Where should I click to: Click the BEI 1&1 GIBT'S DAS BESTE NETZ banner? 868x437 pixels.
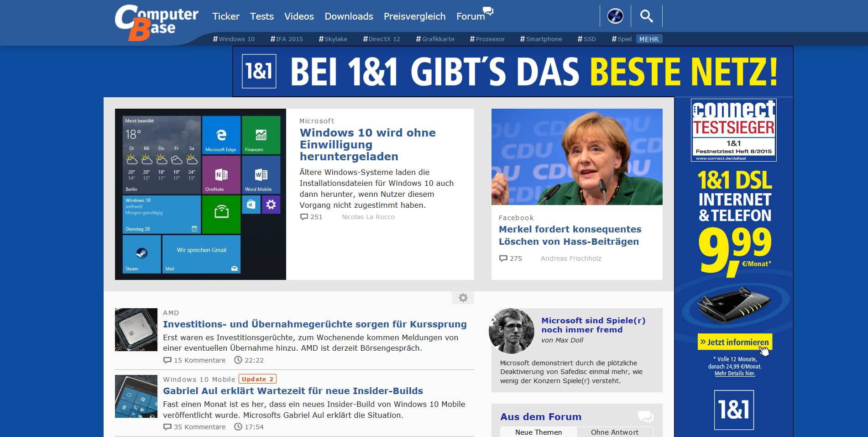(x=512, y=71)
